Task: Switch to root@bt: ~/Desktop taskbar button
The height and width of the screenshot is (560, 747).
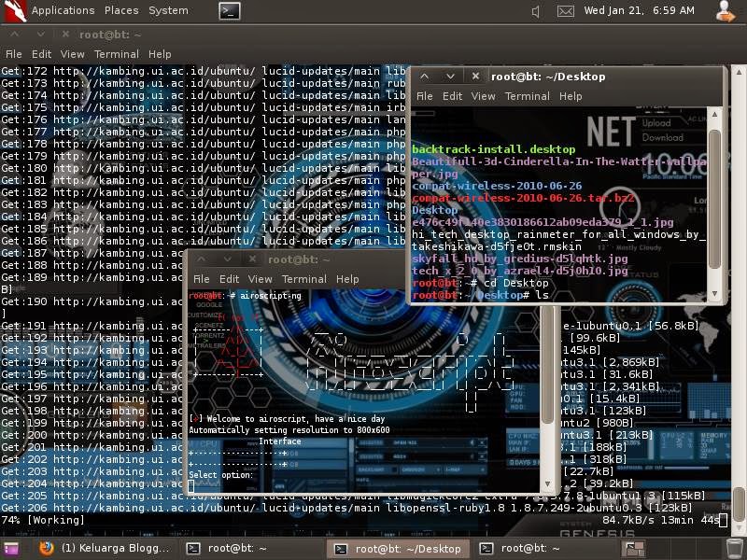Action: 399,549
